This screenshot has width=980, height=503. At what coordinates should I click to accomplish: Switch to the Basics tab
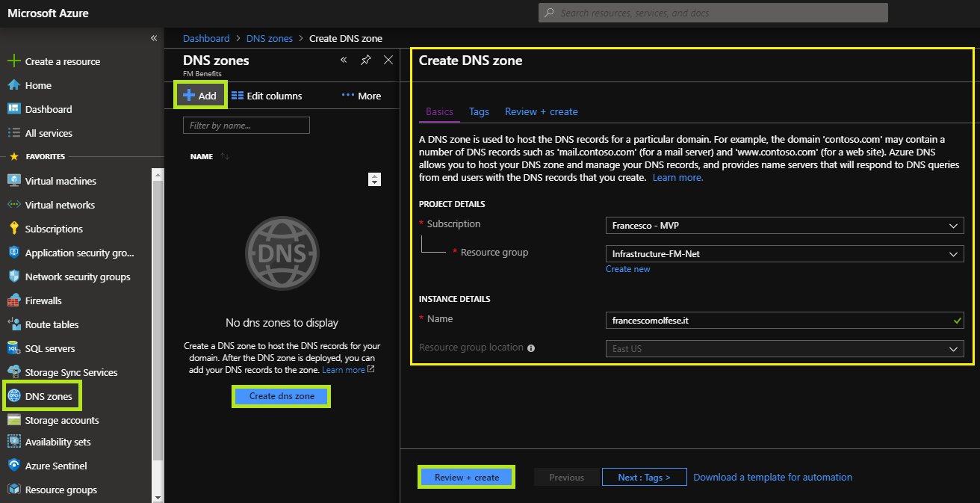click(x=439, y=111)
